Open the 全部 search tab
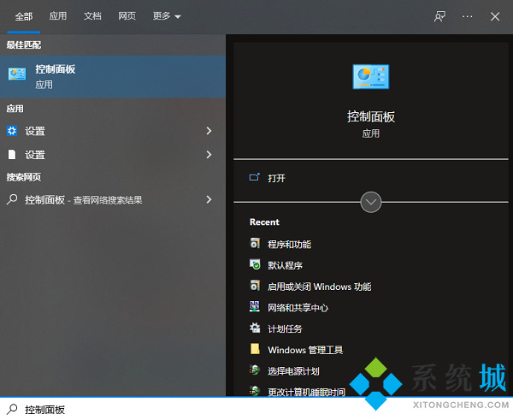Screen dimensions: 513x420 pos(24,16)
